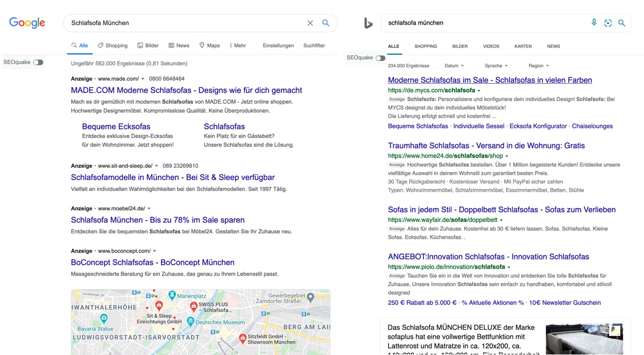The height and width of the screenshot is (355, 644).
Task: Expand the arrow beside de.mycs.com/schlafsofa URL
Action: pos(479,91)
